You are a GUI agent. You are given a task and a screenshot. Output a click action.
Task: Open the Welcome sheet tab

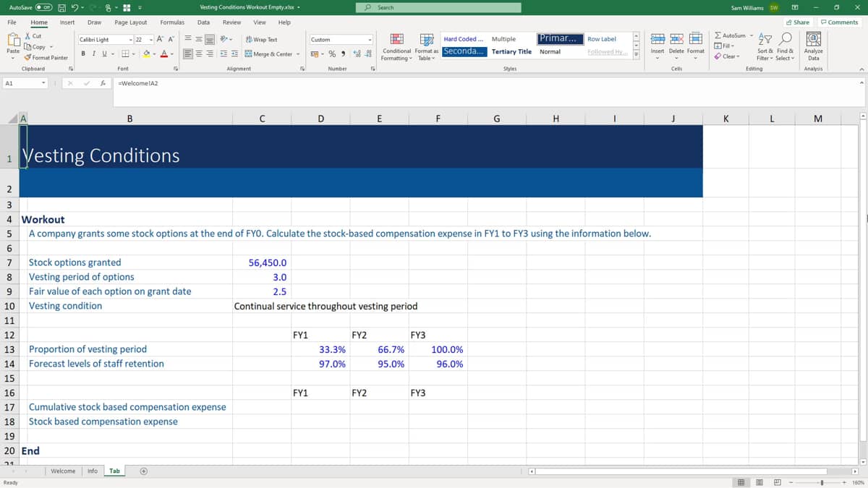point(63,471)
